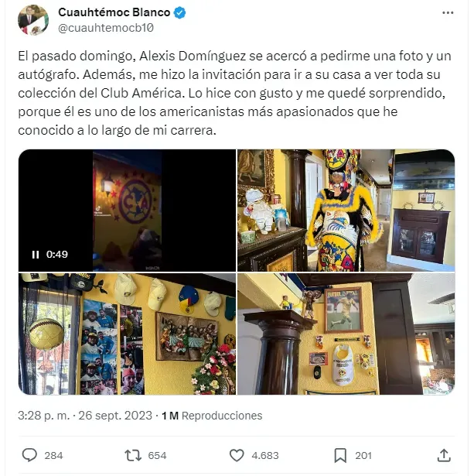Like the tweet with heart icon
Image resolution: width=474 pixels, height=476 pixels.
click(237, 455)
